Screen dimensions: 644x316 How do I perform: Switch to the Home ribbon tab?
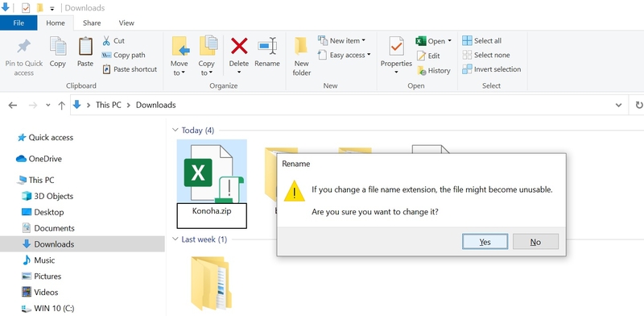[56, 23]
